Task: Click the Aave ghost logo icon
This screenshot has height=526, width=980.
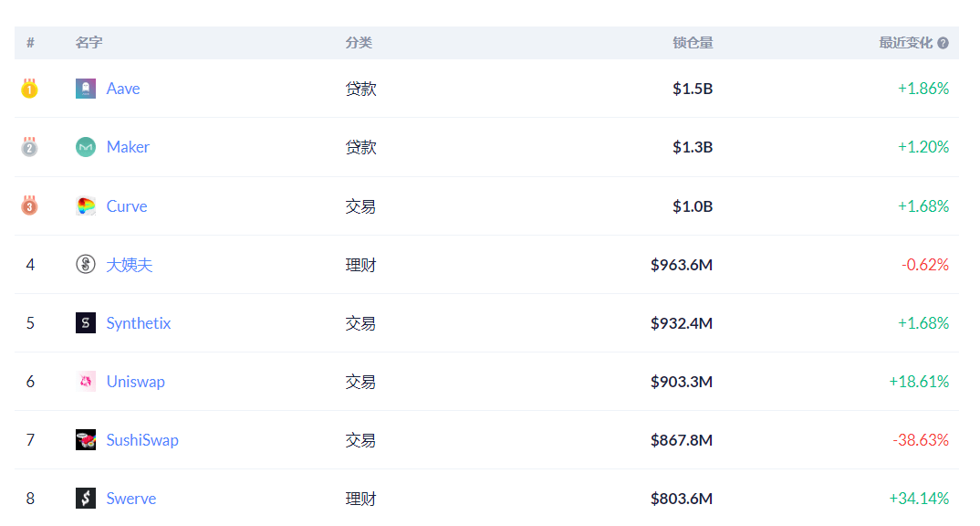Action: tap(85, 89)
